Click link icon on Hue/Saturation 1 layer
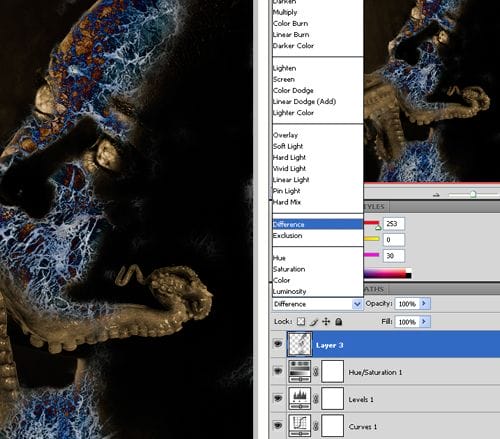 point(316,371)
